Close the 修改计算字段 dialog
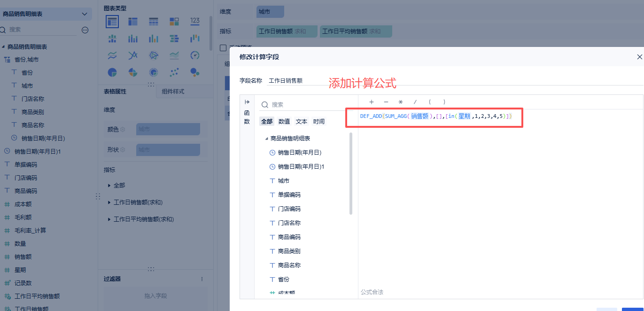644x311 pixels. tap(639, 57)
